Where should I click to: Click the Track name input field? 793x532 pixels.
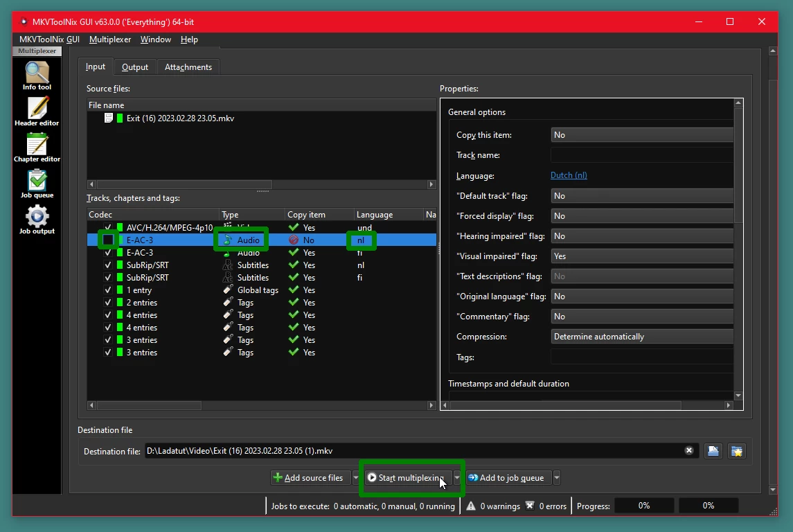(641, 155)
